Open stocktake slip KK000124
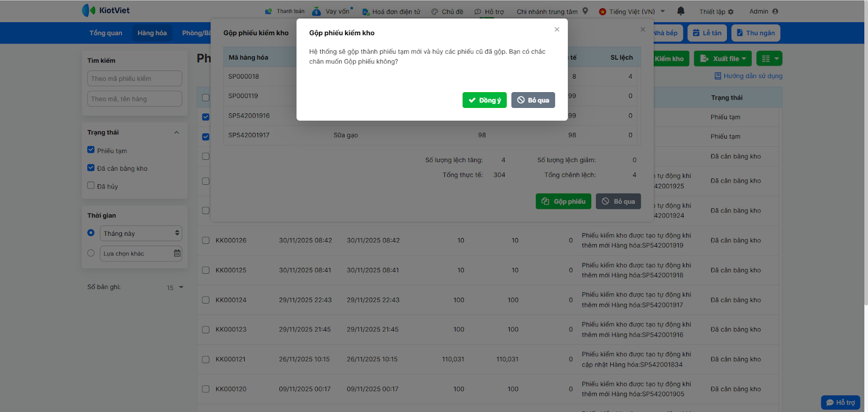868x412 pixels. point(231,300)
